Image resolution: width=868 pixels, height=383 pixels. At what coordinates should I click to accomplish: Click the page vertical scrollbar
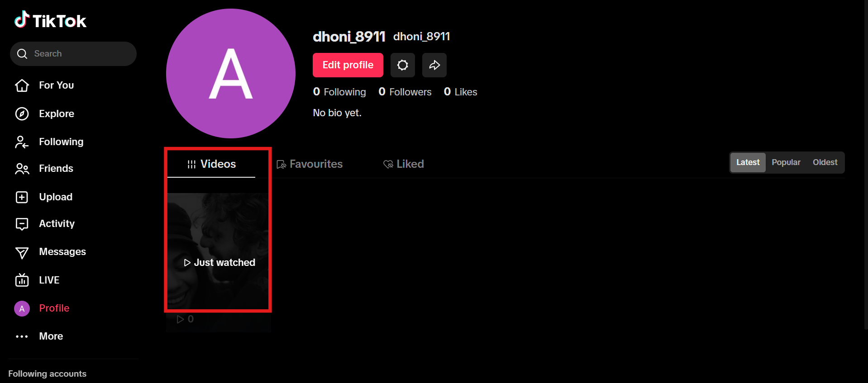coord(866,165)
